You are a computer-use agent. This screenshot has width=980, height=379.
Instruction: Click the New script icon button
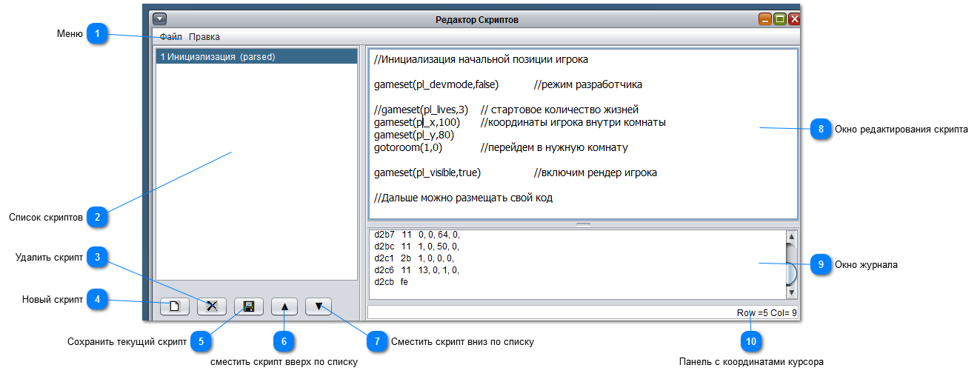175,306
